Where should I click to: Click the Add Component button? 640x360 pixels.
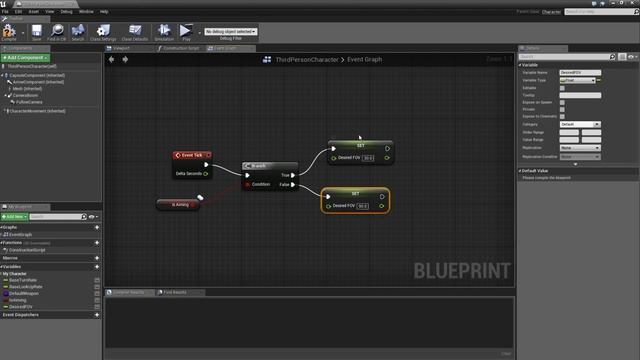coord(25,58)
